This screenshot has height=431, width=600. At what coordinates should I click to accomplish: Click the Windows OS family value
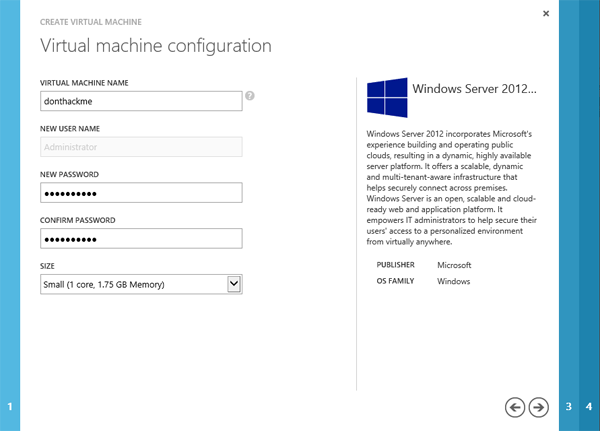tap(454, 282)
